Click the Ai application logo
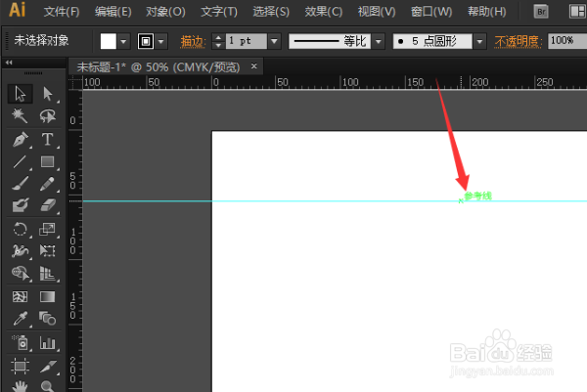The height and width of the screenshot is (392, 587). [17, 10]
